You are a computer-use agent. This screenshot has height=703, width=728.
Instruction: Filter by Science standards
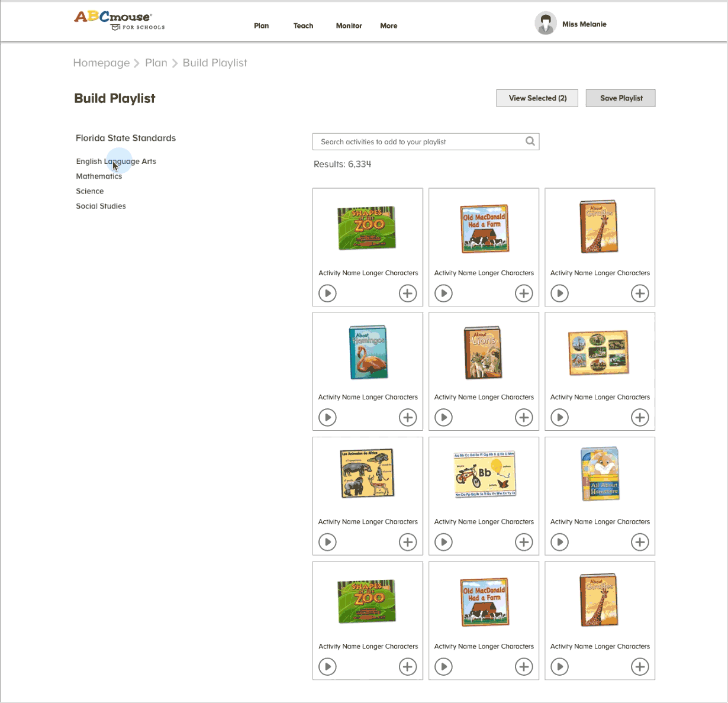[90, 191]
